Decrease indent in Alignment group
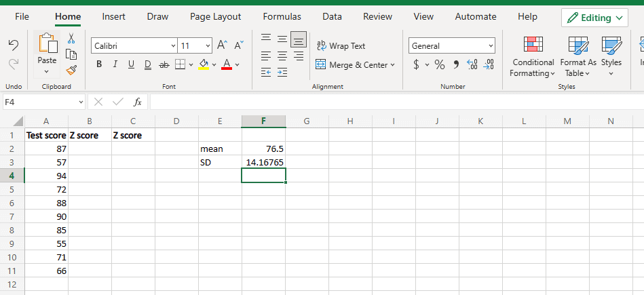Image resolution: width=644 pixels, height=295 pixels. [x=266, y=73]
